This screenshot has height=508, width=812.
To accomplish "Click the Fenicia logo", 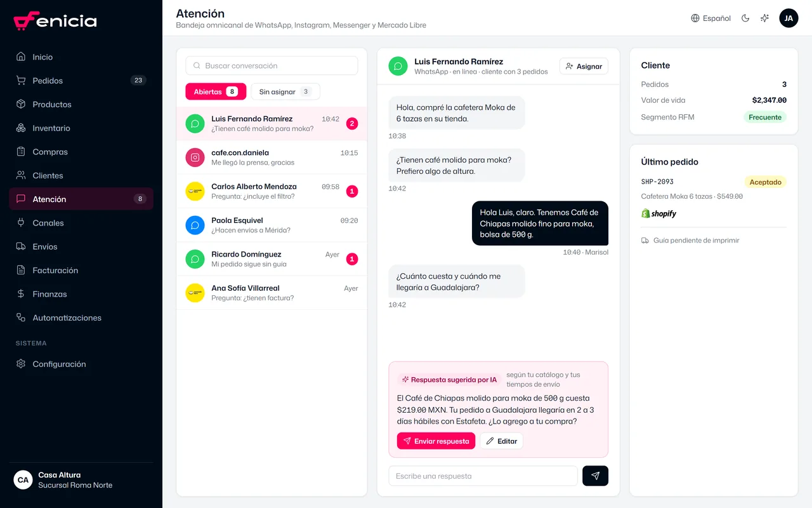I will tap(55, 20).
